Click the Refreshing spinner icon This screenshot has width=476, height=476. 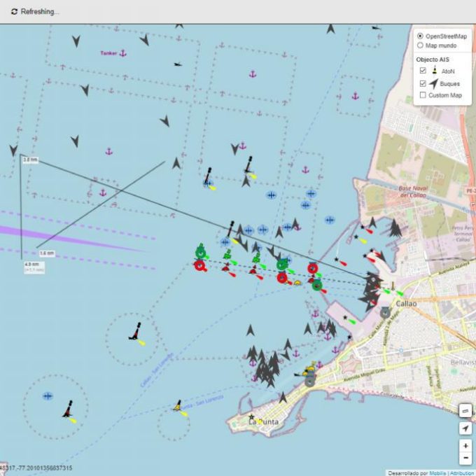[x=14, y=12]
